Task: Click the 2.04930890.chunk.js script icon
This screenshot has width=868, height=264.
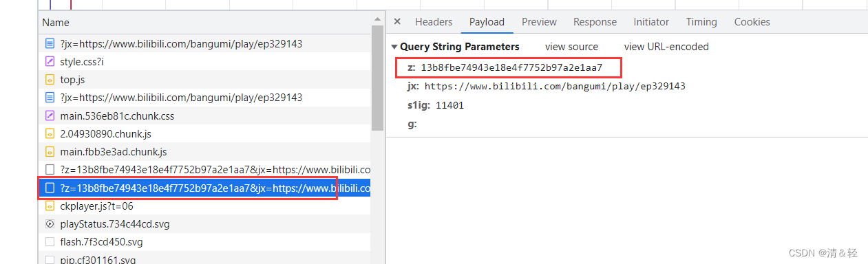Action: tap(50, 133)
